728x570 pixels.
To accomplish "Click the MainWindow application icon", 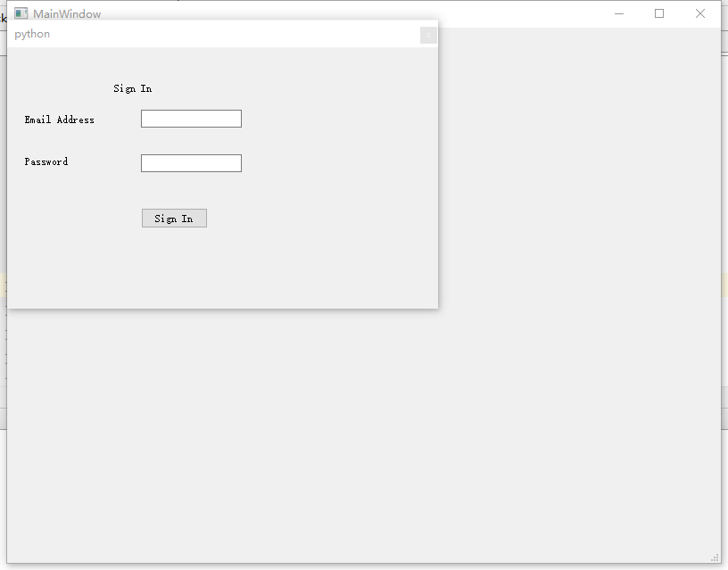I will [21, 13].
